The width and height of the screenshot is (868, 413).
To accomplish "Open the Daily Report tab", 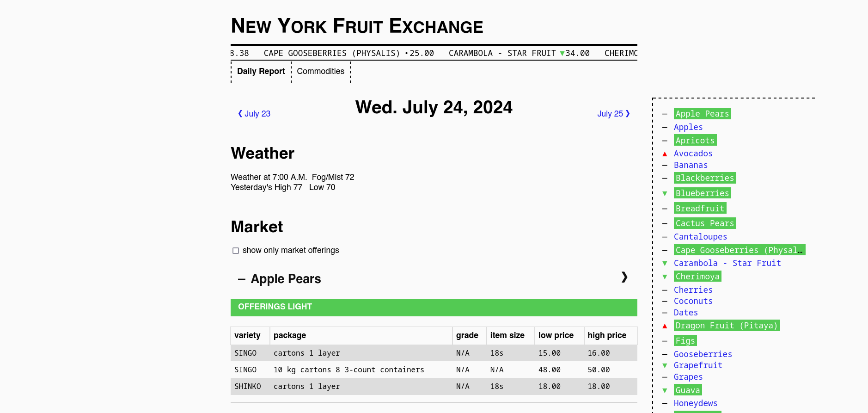I will (261, 71).
